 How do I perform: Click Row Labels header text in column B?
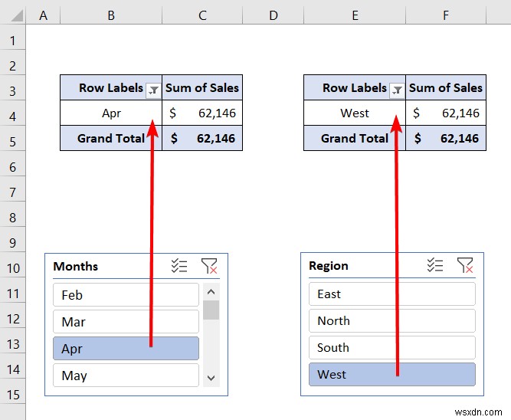click(111, 87)
